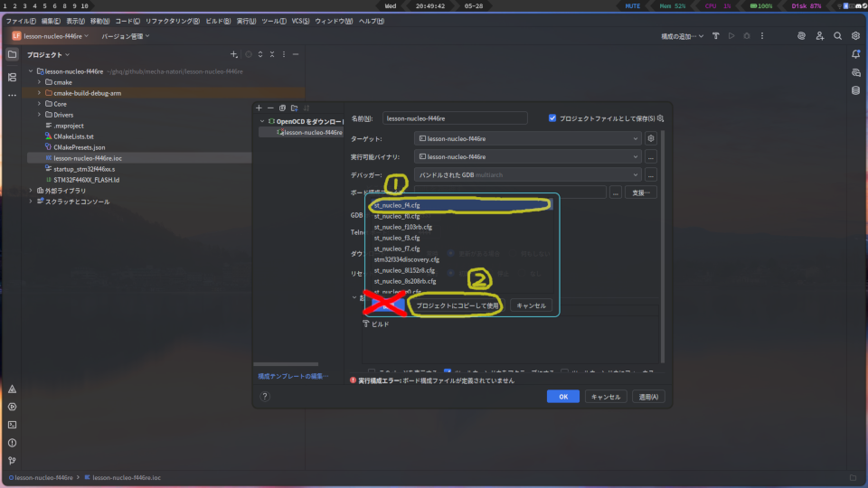Open Project panel options three-dot icon

pyautogui.click(x=284, y=54)
